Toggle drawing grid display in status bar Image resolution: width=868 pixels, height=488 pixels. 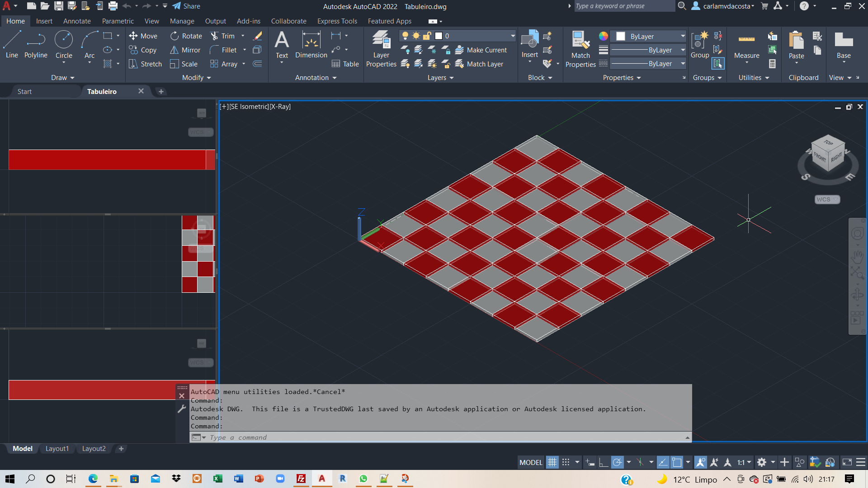click(552, 462)
